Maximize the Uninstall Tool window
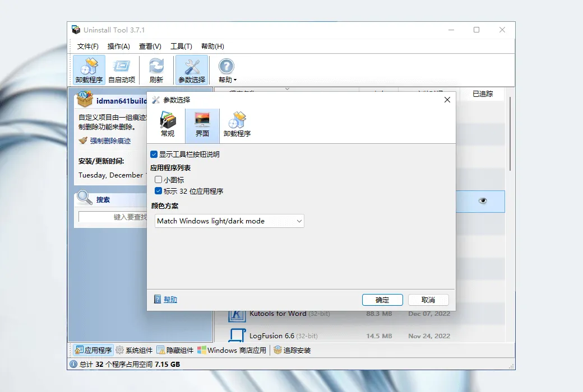This screenshot has width=583, height=392. (476, 30)
